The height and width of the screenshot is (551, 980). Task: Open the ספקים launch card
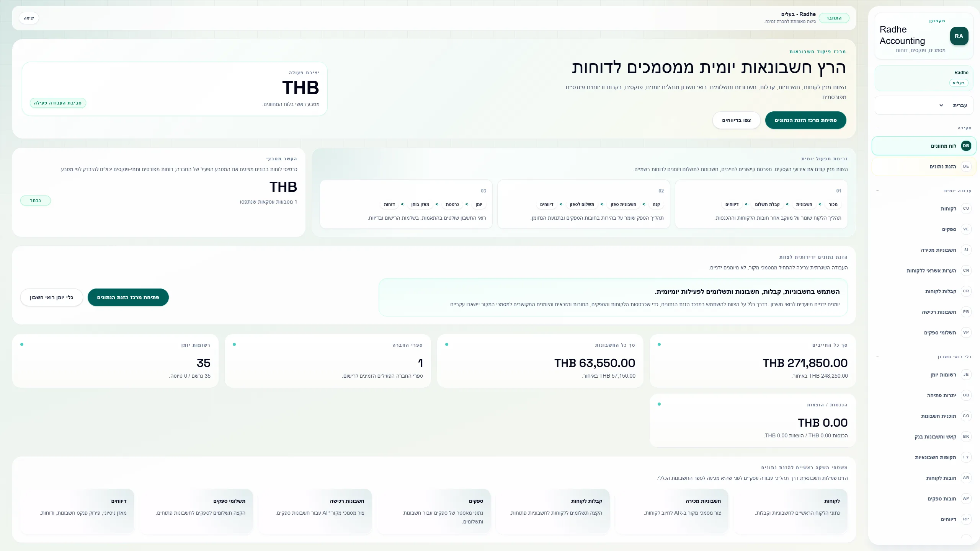click(434, 511)
